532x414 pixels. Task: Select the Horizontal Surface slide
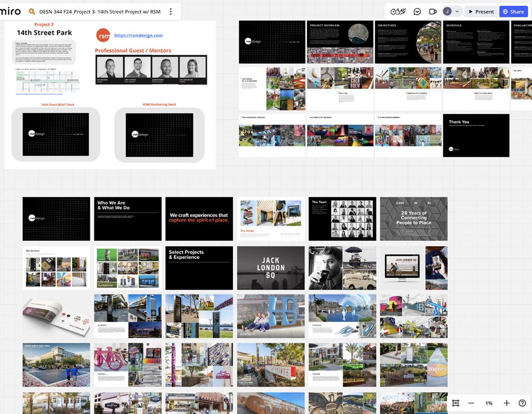[272, 135]
